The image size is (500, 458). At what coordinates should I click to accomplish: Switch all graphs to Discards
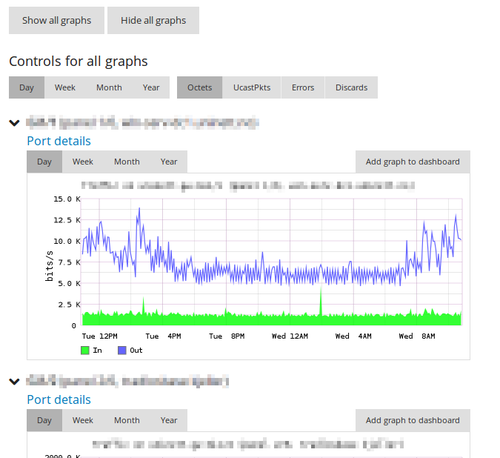(351, 87)
